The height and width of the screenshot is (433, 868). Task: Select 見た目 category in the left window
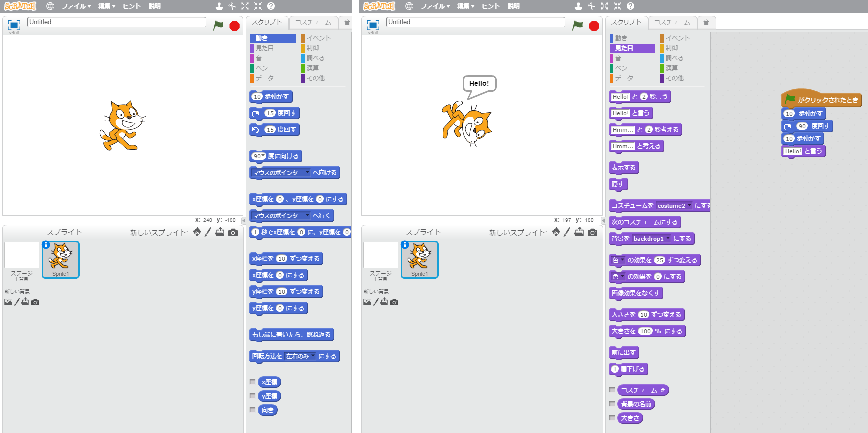[x=273, y=48]
